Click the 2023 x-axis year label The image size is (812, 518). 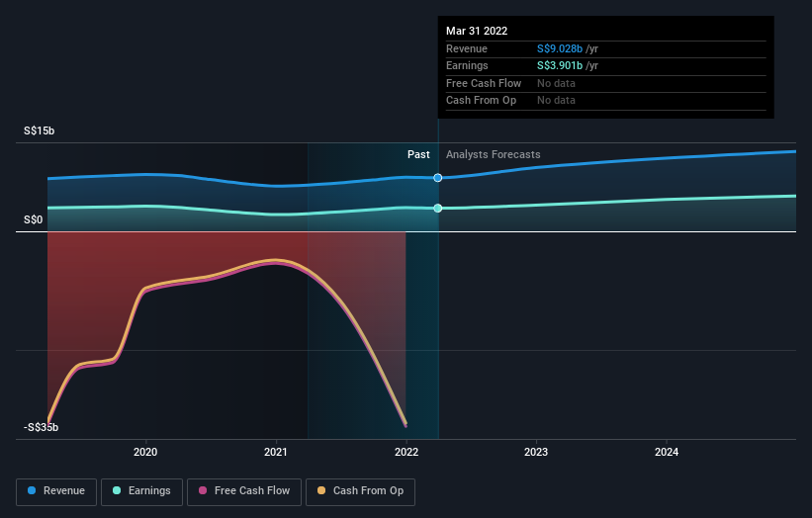(536, 453)
